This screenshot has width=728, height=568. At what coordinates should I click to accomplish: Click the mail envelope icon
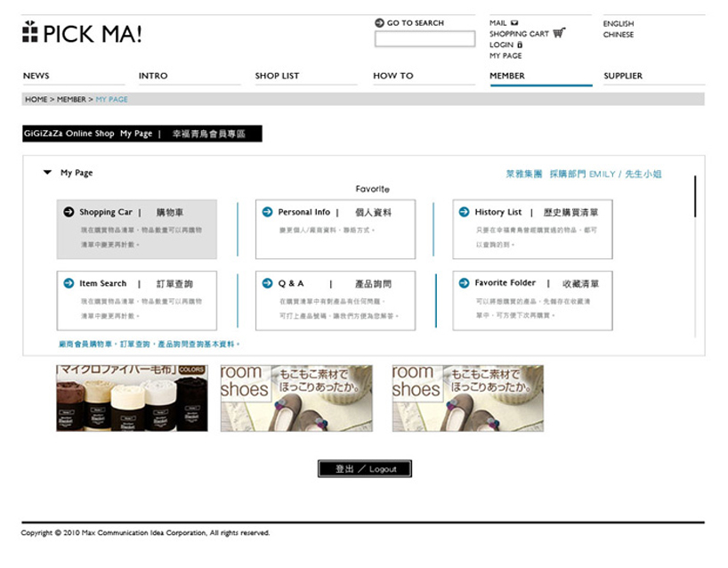click(514, 23)
